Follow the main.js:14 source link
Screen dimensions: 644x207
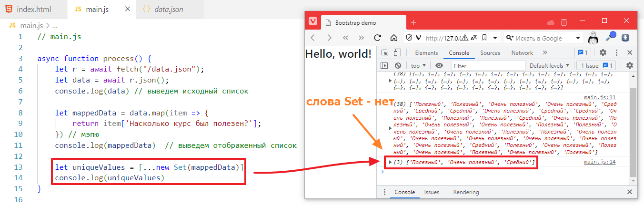click(600, 162)
